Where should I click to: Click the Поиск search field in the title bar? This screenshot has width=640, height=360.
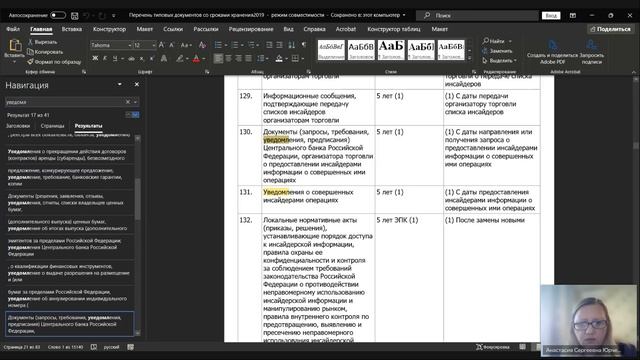point(477,16)
